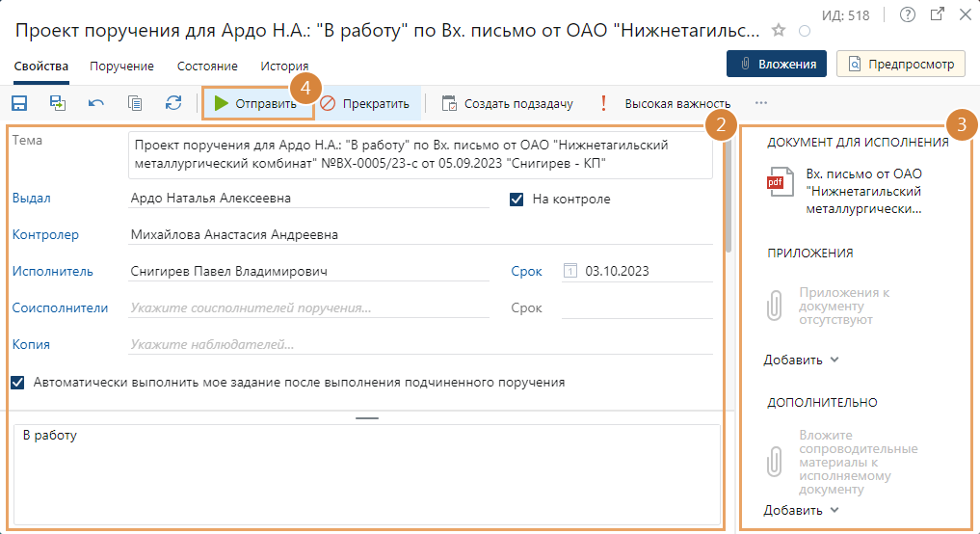Open help via question mark icon

tap(907, 14)
